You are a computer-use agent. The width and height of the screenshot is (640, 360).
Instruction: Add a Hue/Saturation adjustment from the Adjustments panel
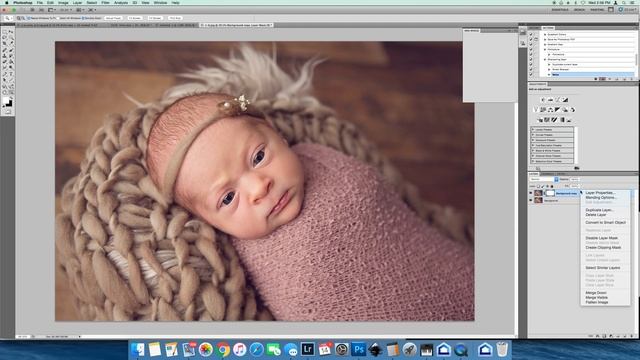[x=543, y=110]
